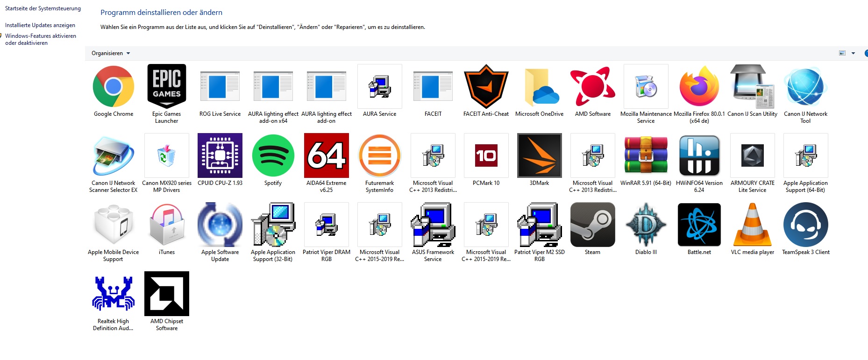Screen dimensions: 868x360
Task: Select the PCMark 10 icon
Action: pyautogui.click(x=486, y=155)
